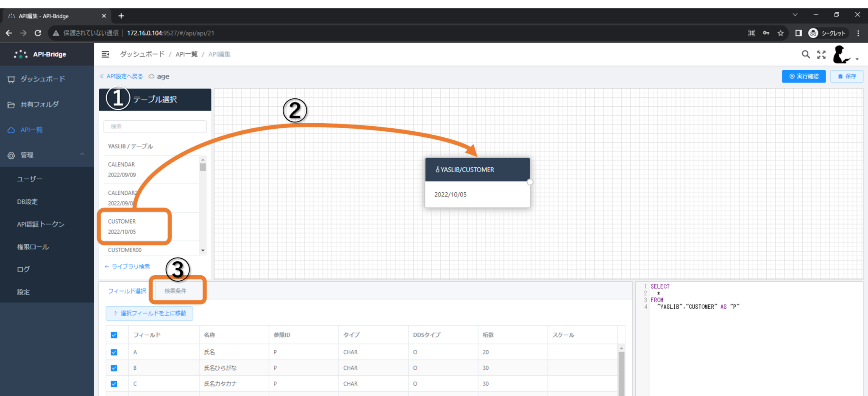Open the user avatar menu
Image resolution: width=868 pixels, height=396 pixels.
coord(843,55)
